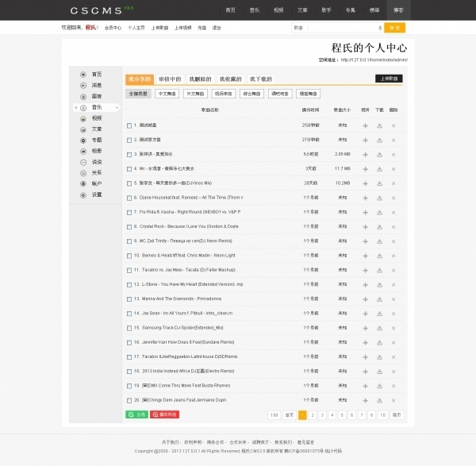Click the plus icon for Jay Sean song
This screenshot has width=476, height=466.
pyautogui.click(x=365, y=314)
